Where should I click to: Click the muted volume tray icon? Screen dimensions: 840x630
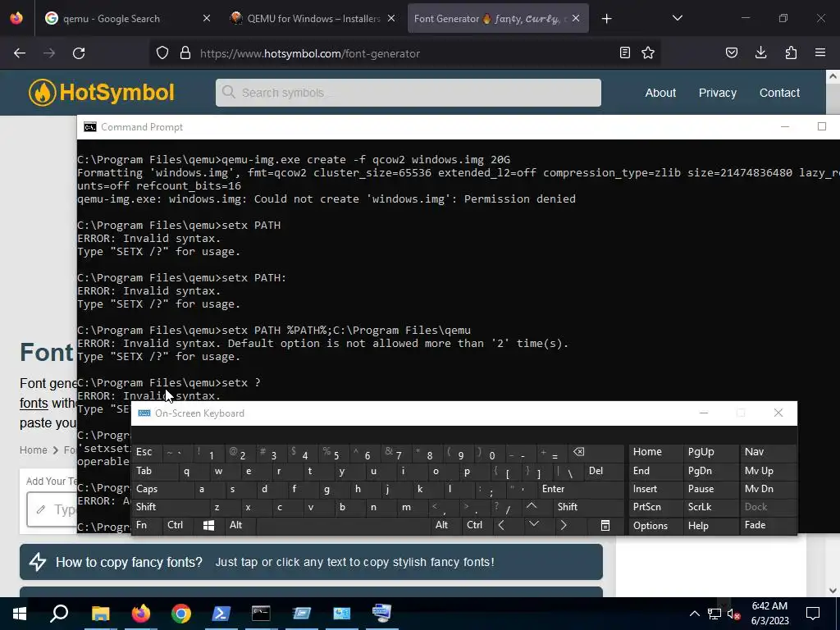(x=734, y=614)
